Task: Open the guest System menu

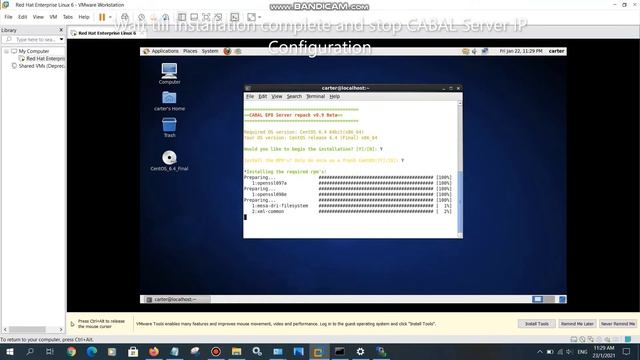Action: [x=210, y=51]
